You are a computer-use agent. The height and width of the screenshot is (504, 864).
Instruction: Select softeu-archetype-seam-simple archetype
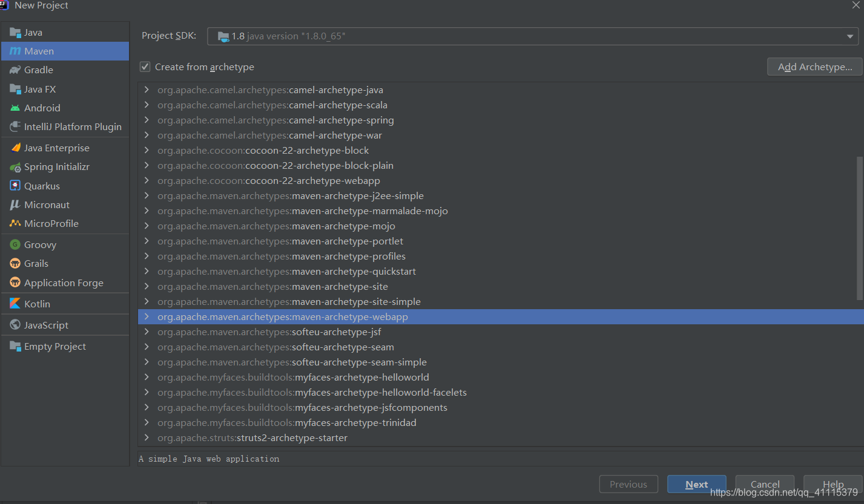coord(501,362)
